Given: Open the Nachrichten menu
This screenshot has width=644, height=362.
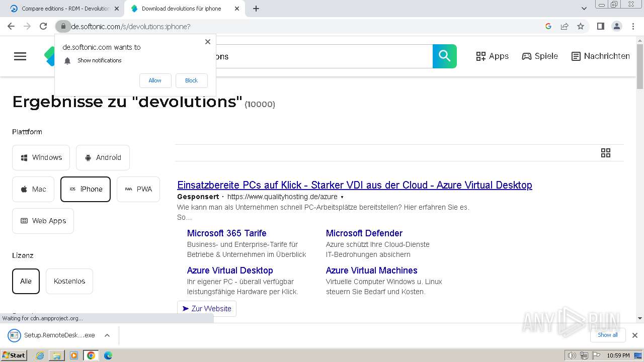Looking at the screenshot, I should (601, 56).
